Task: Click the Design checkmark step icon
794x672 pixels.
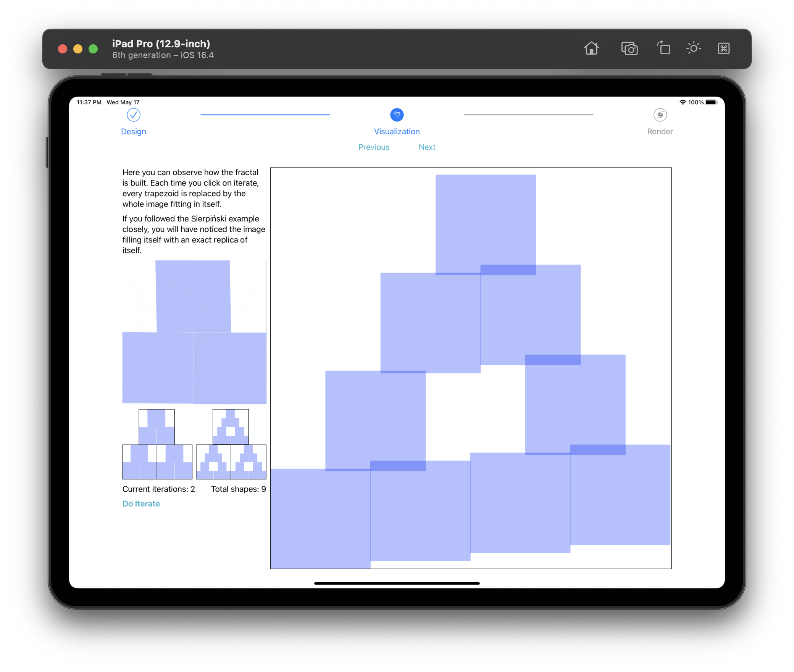Action: pyautogui.click(x=133, y=115)
